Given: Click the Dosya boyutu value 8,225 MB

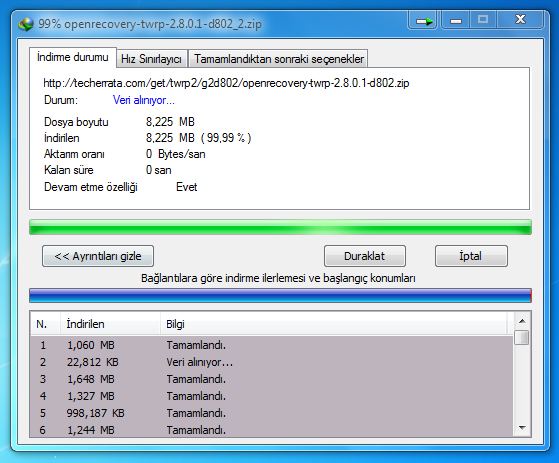Looking at the screenshot, I should tap(170, 122).
